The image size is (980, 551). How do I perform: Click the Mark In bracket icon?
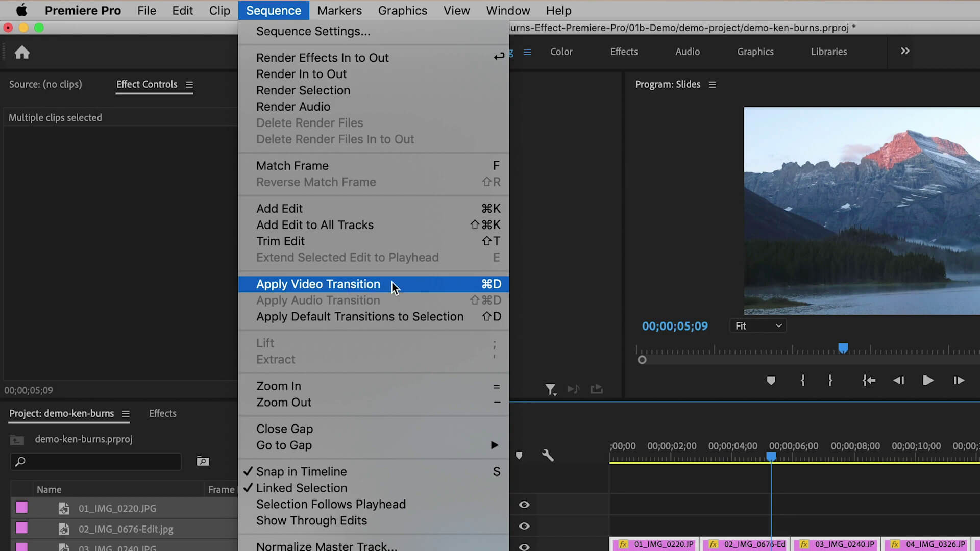tap(803, 381)
